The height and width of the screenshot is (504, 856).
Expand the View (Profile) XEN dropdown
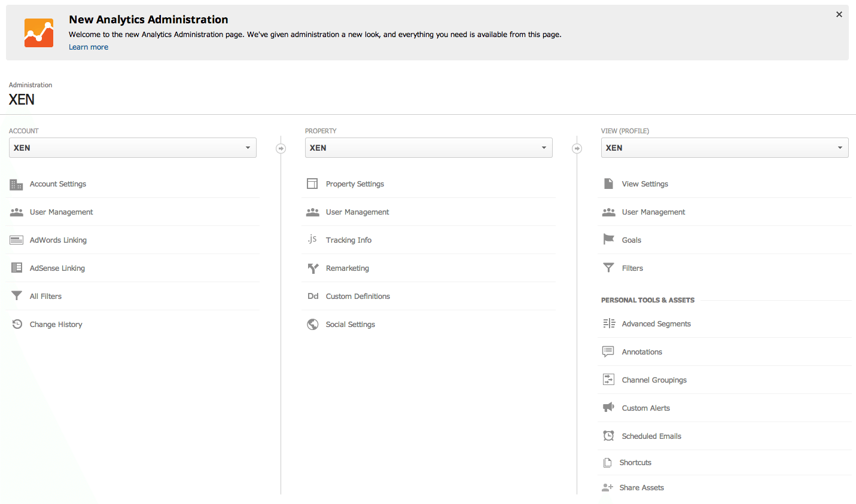[x=724, y=148]
